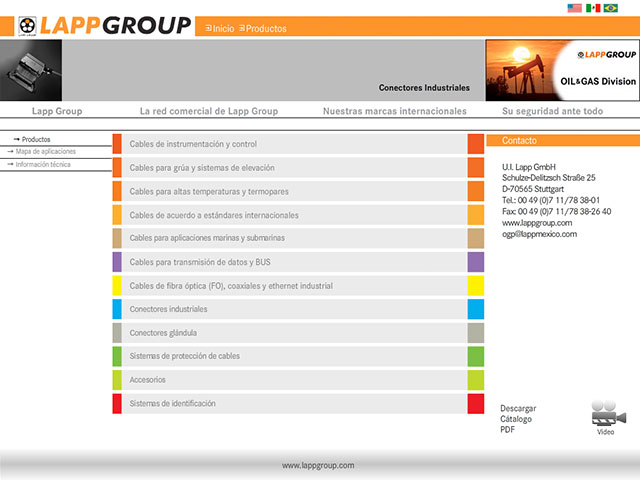Click the ogp@lappmexico.com email address
Image resolution: width=640 pixels, height=480 pixels.
tap(539, 234)
